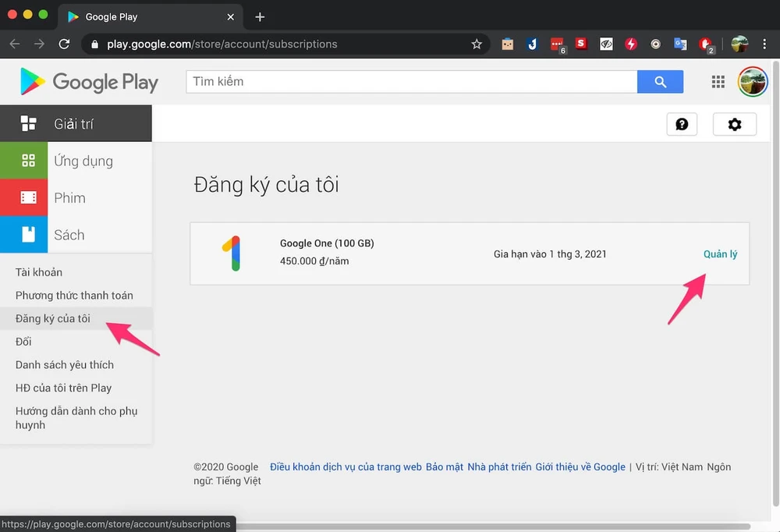Click Quản lý for Google One subscription
Image resolution: width=780 pixels, height=532 pixels.
coord(719,254)
